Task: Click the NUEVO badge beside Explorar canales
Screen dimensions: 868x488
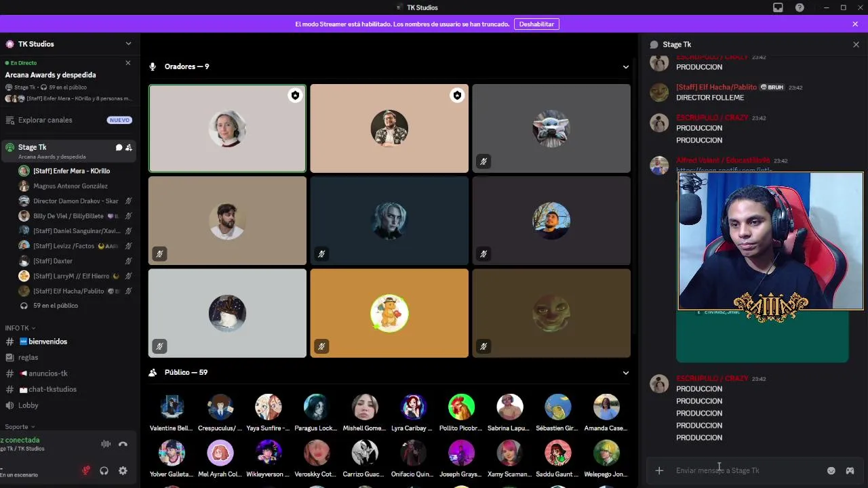Action: click(119, 120)
